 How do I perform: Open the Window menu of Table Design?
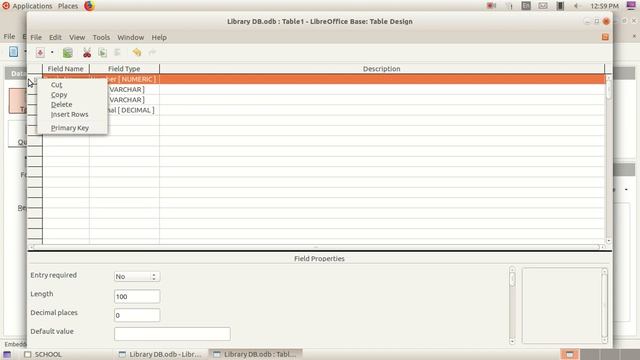coord(131,37)
